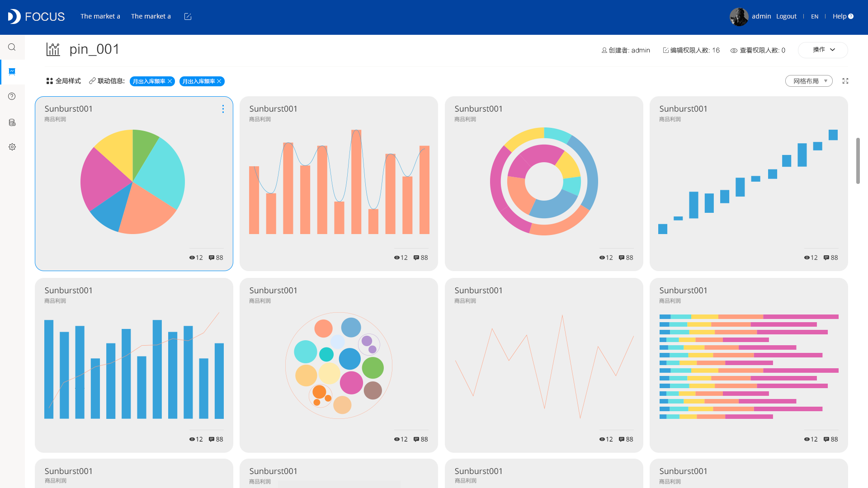Click the edit pencil icon in top bar
Image resolution: width=868 pixels, height=488 pixels.
[x=188, y=17]
